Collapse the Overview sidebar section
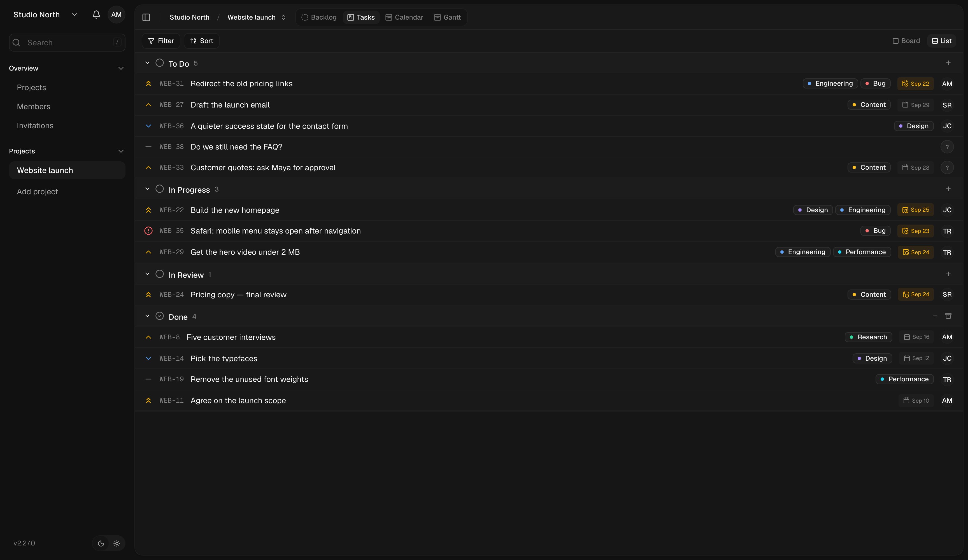 (x=121, y=68)
